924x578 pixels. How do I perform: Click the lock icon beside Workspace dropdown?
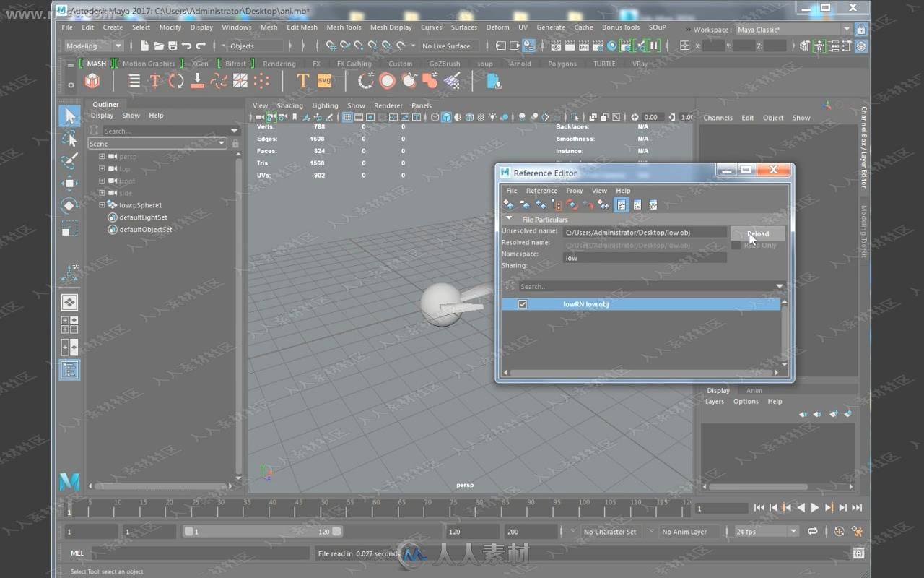(860, 30)
